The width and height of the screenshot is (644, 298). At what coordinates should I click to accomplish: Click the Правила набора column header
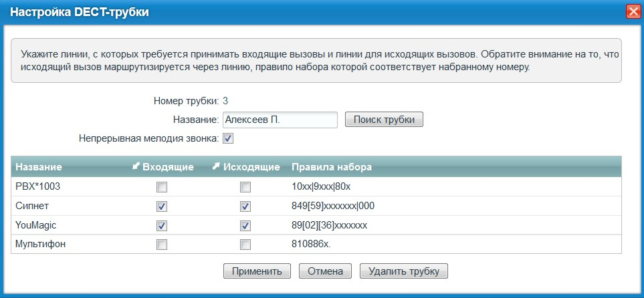point(332,166)
